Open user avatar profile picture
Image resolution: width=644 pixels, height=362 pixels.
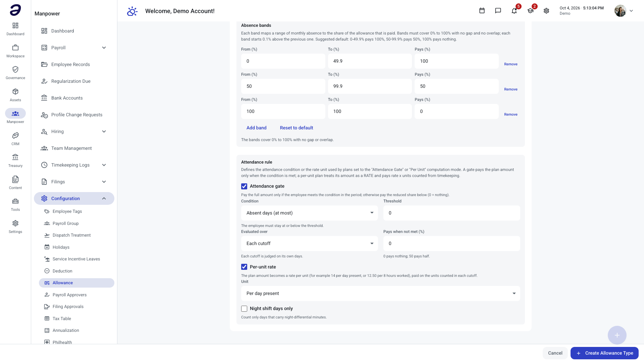[620, 11]
